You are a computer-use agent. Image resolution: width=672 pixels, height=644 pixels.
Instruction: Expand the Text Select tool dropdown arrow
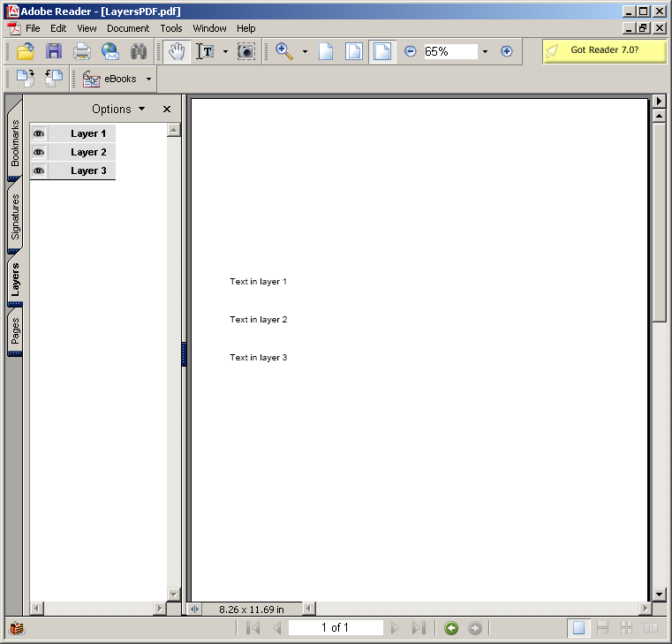click(x=225, y=51)
